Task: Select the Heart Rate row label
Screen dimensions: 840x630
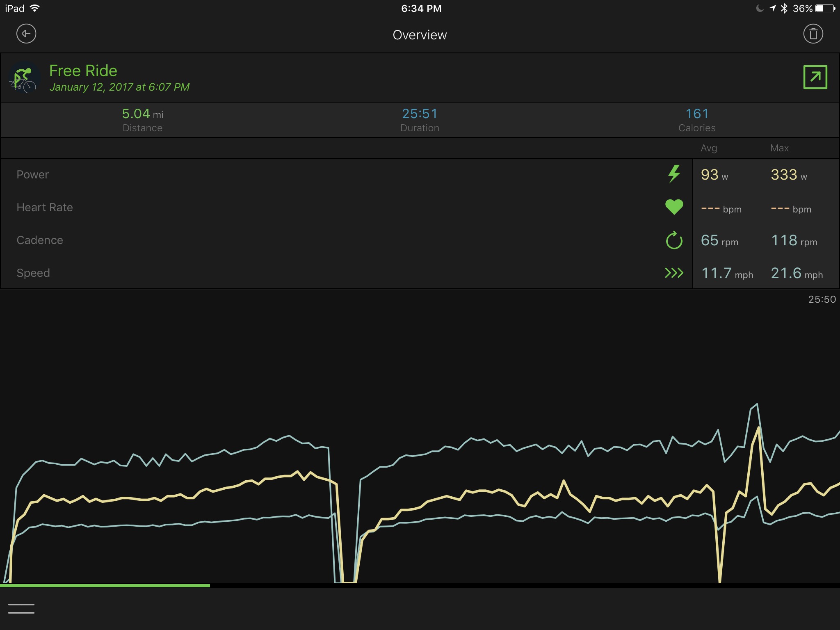Action: coord(45,207)
